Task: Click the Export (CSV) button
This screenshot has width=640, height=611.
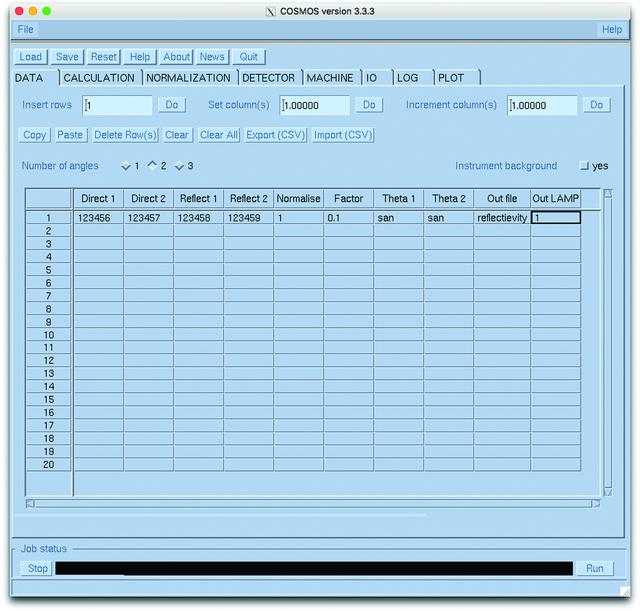Action: click(276, 135)
